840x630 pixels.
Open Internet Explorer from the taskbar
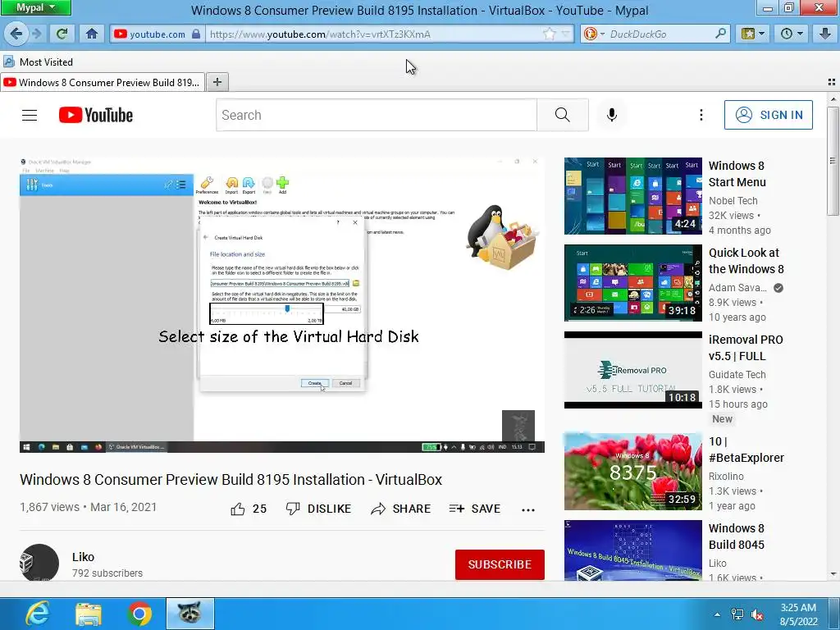[x=38, y=614]
